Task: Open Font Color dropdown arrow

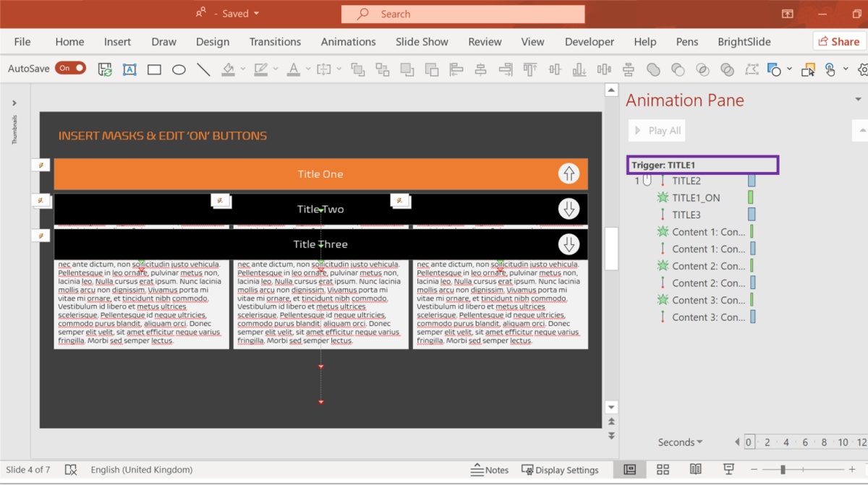Action: (308, 69)
